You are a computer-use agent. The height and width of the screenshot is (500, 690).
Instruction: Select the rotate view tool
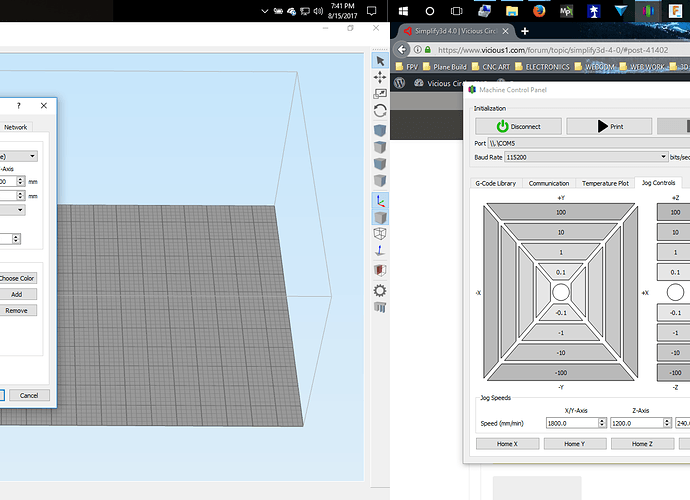380,110
